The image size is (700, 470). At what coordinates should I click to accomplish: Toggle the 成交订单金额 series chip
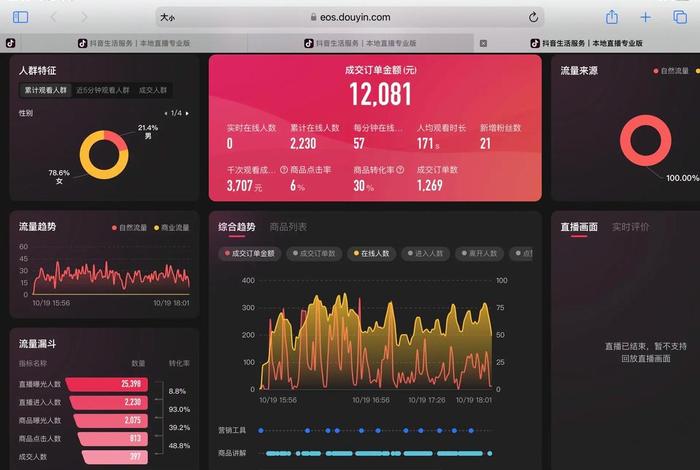click(x=250, y=254)
